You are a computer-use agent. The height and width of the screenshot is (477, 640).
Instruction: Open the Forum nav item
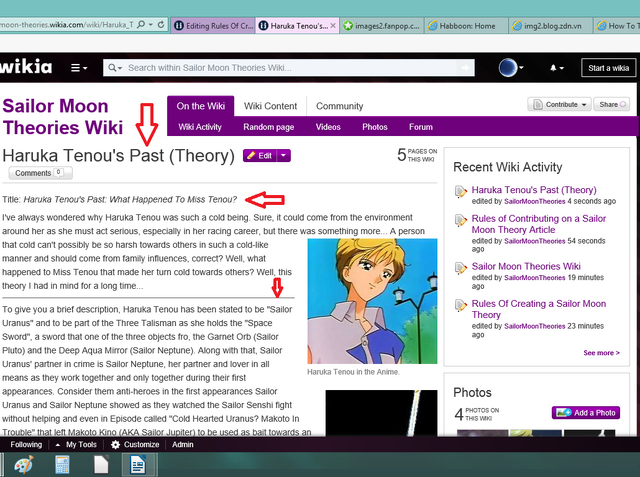420,127
